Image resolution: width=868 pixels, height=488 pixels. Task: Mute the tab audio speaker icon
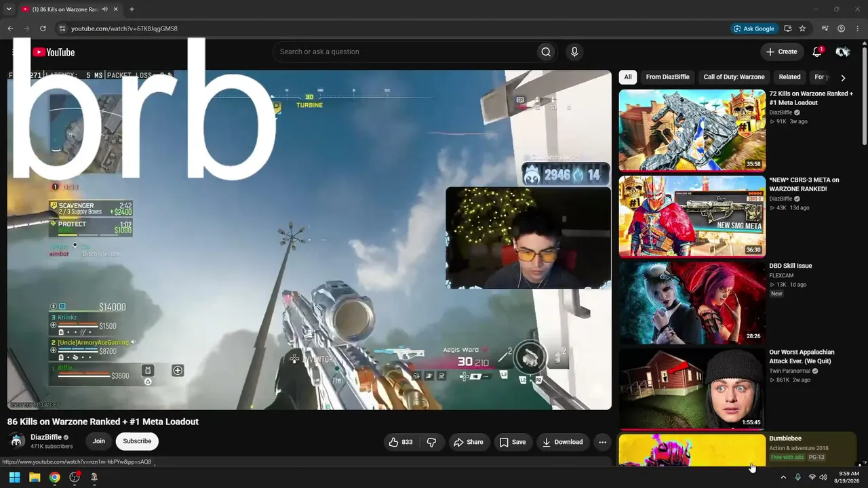coord(104,9)
